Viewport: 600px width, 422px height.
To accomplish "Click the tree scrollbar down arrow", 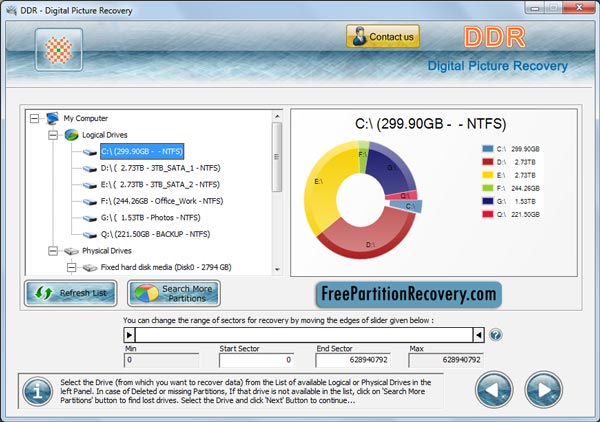I will coord(277,269).
